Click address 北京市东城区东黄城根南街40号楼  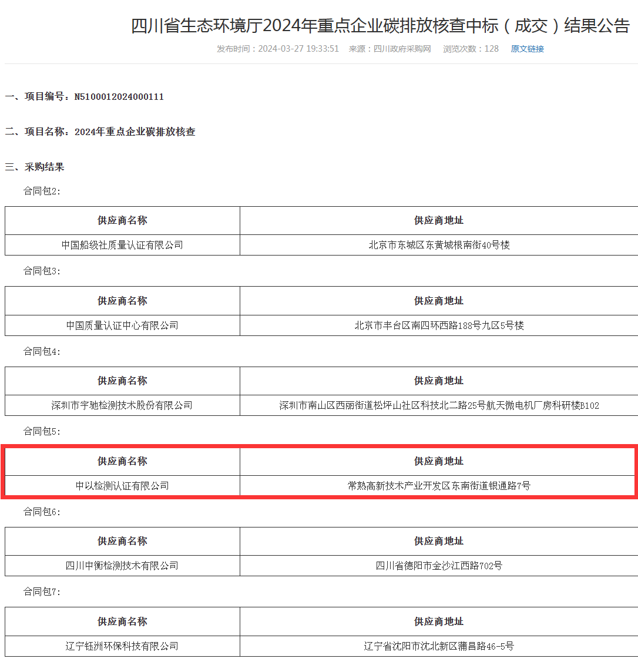point(438,245)
